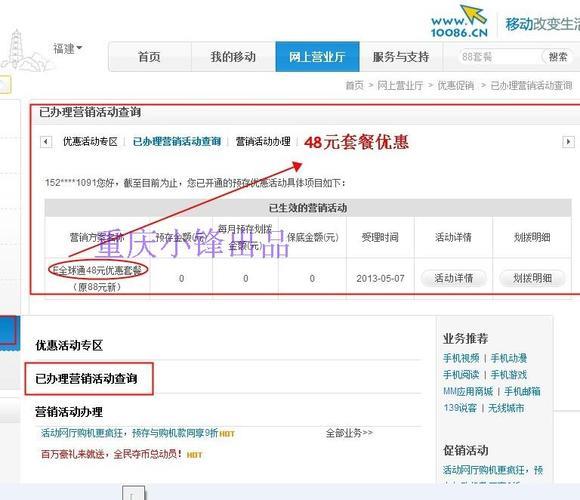The image size is (580, 500).
Task: Click 划拨明细 button in table row
Action: pos(532,278)
